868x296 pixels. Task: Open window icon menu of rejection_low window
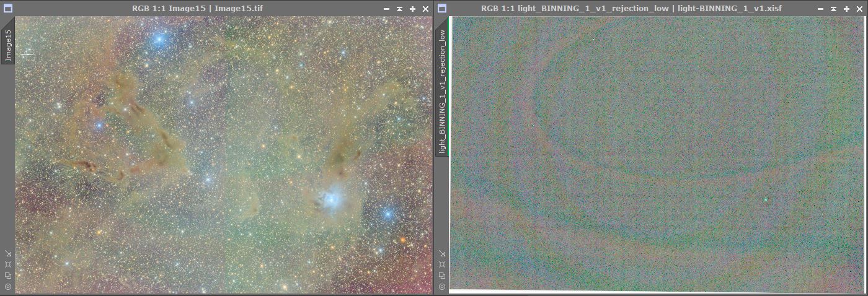tap(441, 9)
